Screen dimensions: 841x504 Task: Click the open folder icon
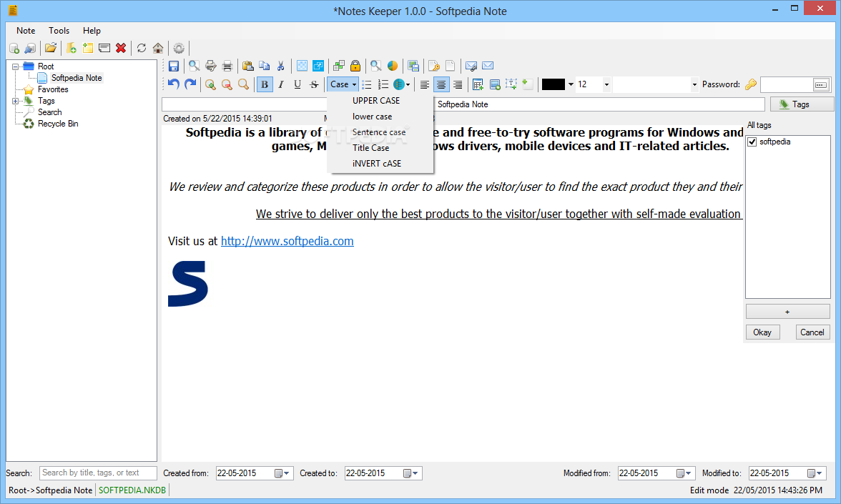click(51, 49)
